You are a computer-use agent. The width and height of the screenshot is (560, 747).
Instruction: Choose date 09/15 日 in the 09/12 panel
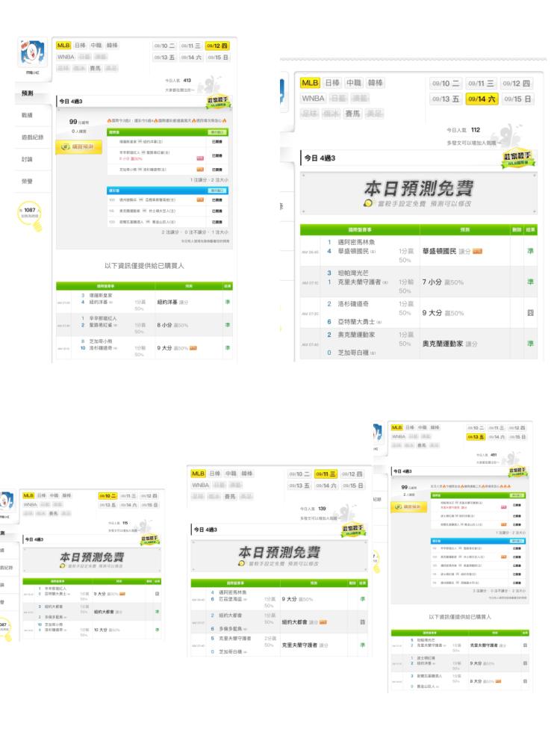pyautogui.click(x=217, y=58)
